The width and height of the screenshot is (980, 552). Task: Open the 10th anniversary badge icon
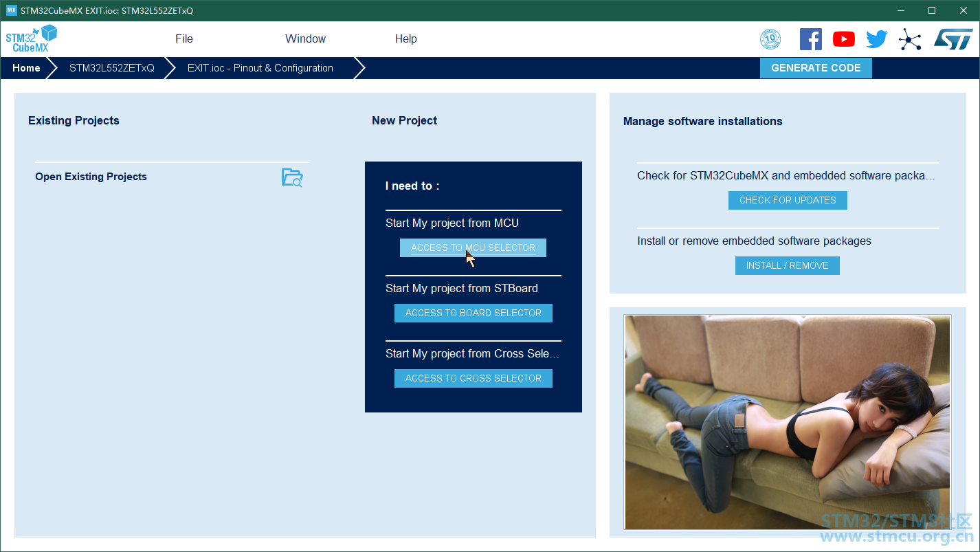tap(770, 39)
